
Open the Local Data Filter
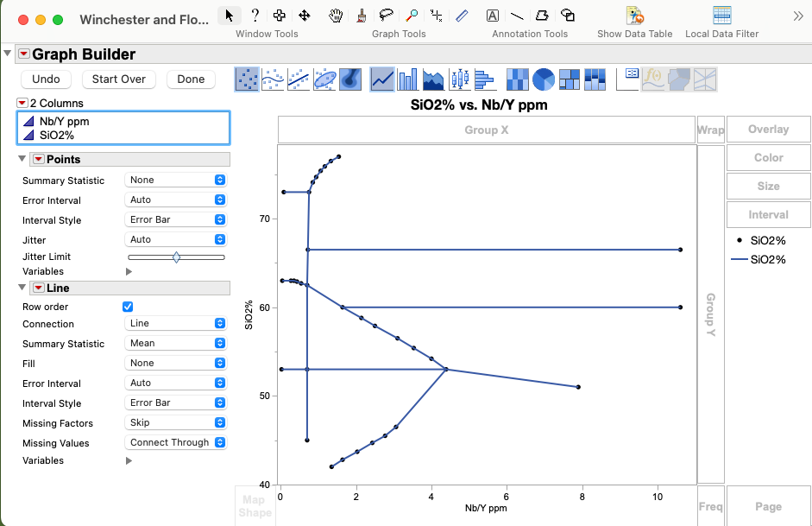point(721,16)
